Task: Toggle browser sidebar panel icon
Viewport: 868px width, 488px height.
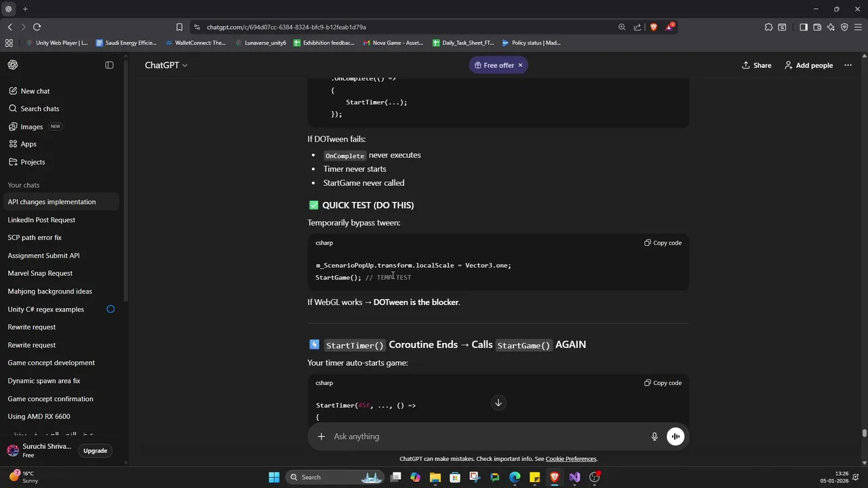Action: pos(804,27)
